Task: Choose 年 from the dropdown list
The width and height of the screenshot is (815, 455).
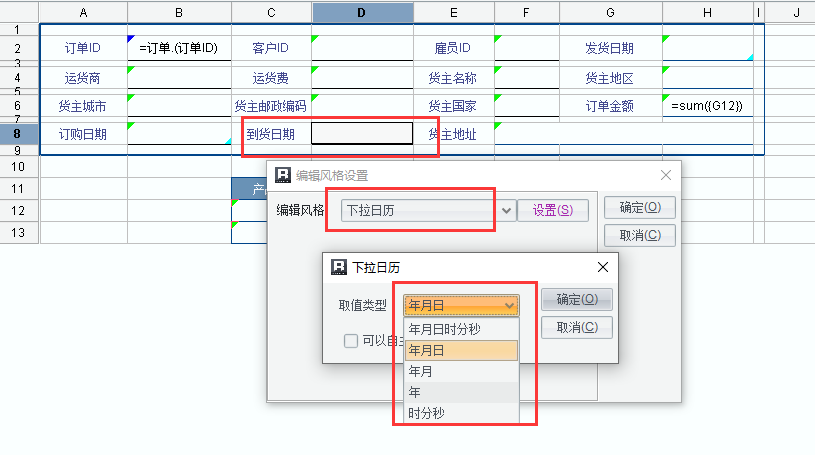Action: (x=461, y=392)
